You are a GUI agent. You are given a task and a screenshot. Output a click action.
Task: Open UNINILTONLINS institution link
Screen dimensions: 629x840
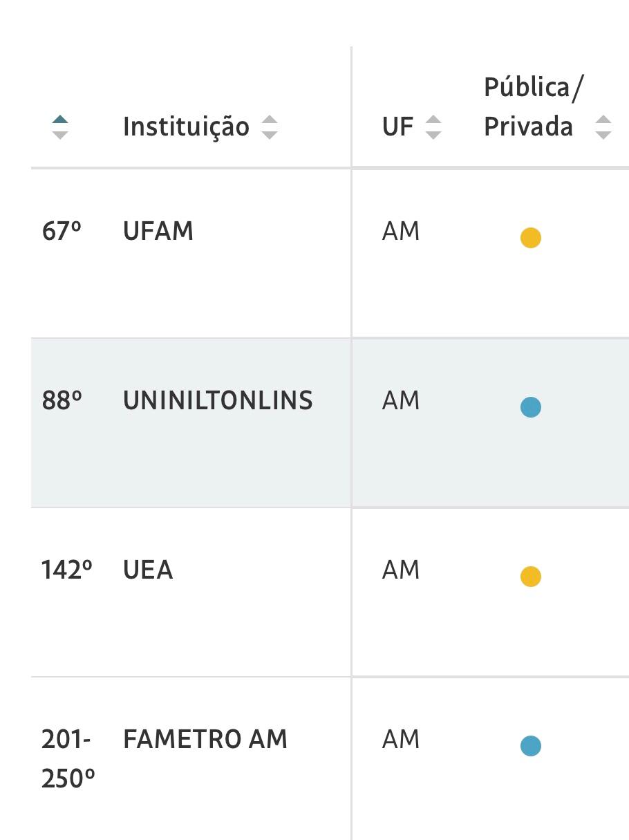coord(218,401)
